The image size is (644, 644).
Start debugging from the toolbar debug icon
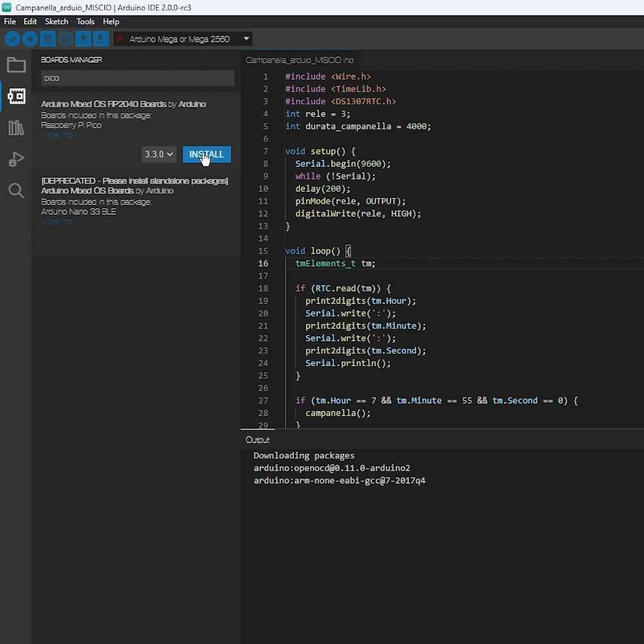coord(66,39)
